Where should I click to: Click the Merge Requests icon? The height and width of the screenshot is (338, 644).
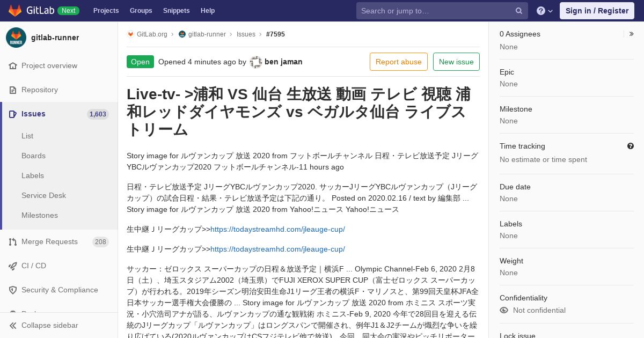pyautogui.click(x=13, y=242)
